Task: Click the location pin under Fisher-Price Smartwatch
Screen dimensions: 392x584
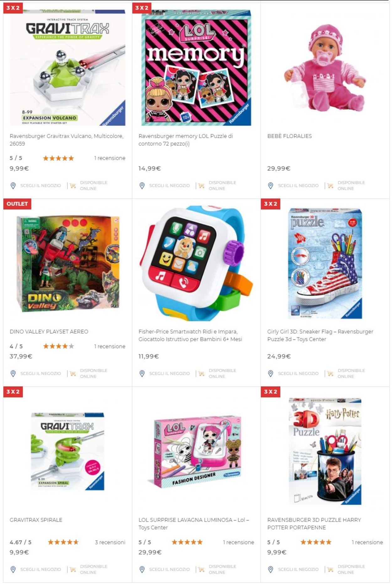Action: coord(142,373)
